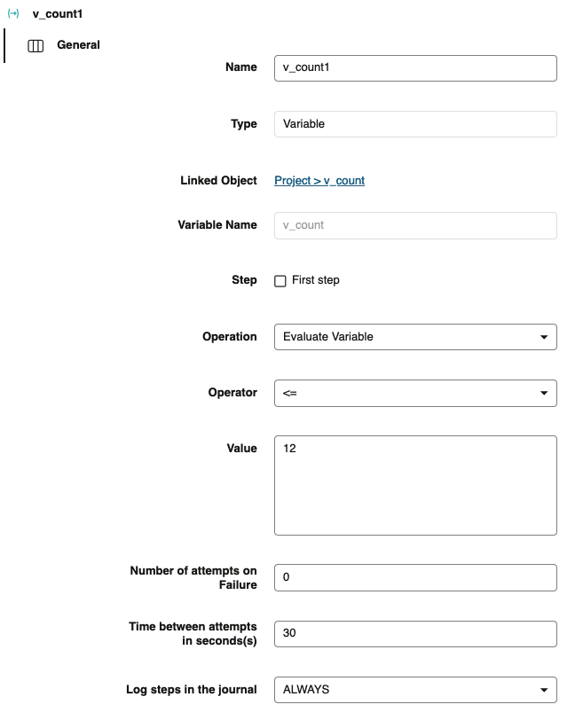Follow the Project > v_count linked object link

tap(319, 181)
